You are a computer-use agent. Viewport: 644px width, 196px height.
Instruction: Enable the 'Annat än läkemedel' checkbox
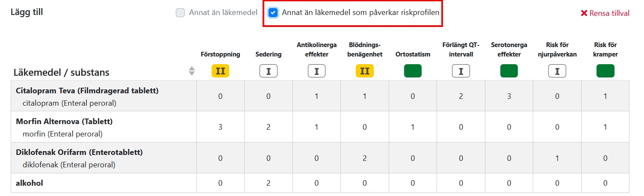click(180, 13)
